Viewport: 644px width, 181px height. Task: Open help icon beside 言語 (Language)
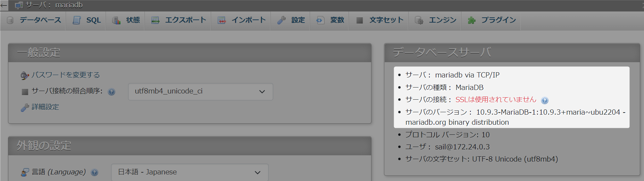pyautogui.click(x=94, y=172)
